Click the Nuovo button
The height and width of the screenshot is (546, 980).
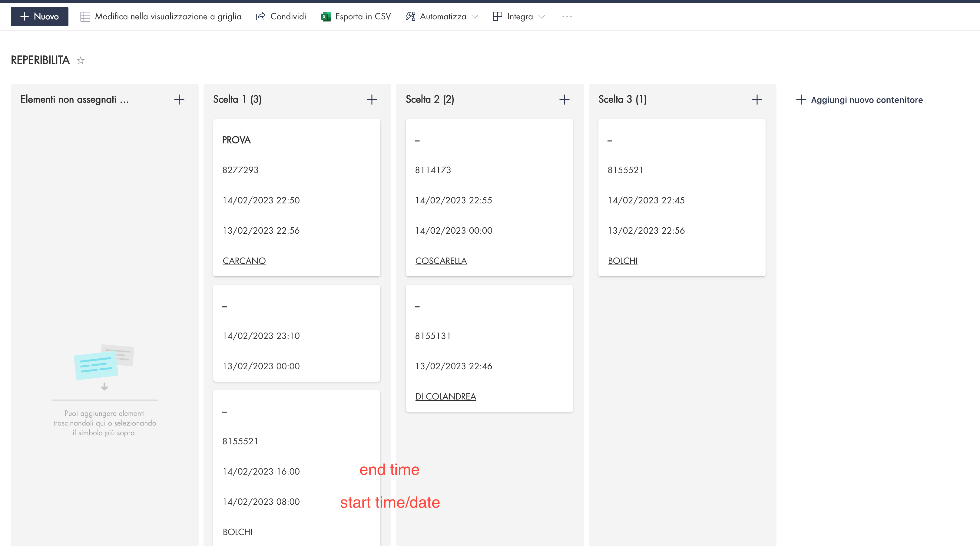[x=40, y=16]
